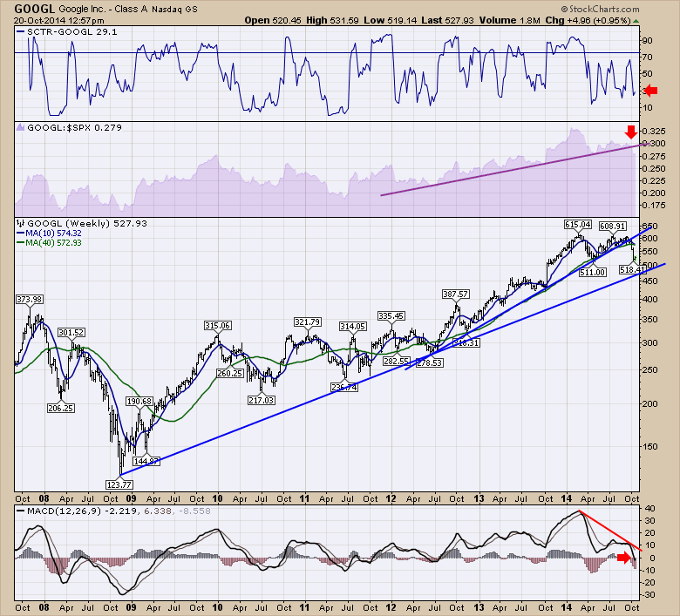
Task: Click the 321.79 price label
Action: coord(308,322)
